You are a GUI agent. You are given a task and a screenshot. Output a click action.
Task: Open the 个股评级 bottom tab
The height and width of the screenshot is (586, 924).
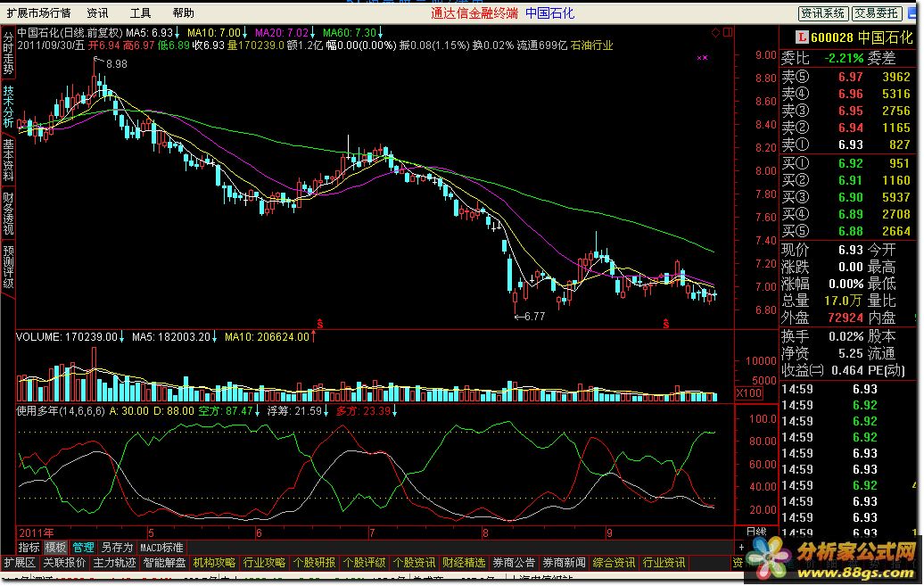(364, 563)
